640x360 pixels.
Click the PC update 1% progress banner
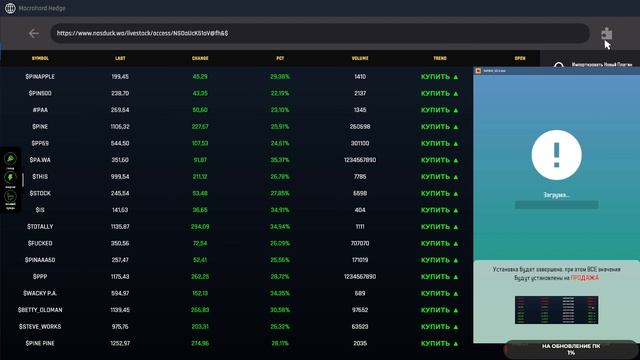point(571,349)
